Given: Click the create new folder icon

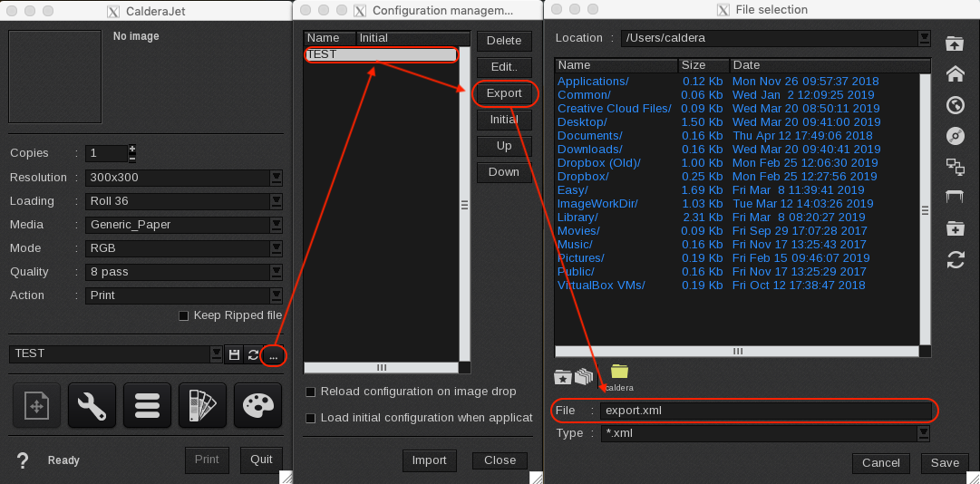Looking at the screenshot, I should 955,227.
